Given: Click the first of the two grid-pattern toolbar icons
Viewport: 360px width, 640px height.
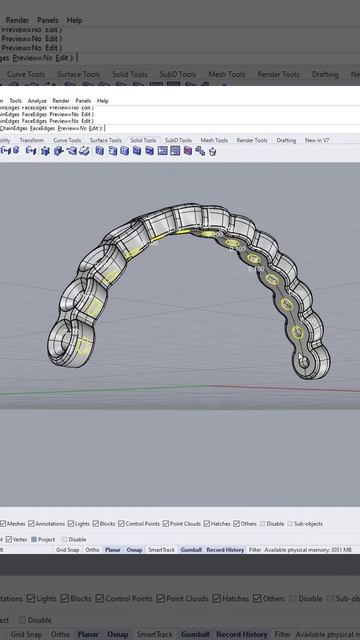Looking at the screenshot, I should (x=163, y=151).
